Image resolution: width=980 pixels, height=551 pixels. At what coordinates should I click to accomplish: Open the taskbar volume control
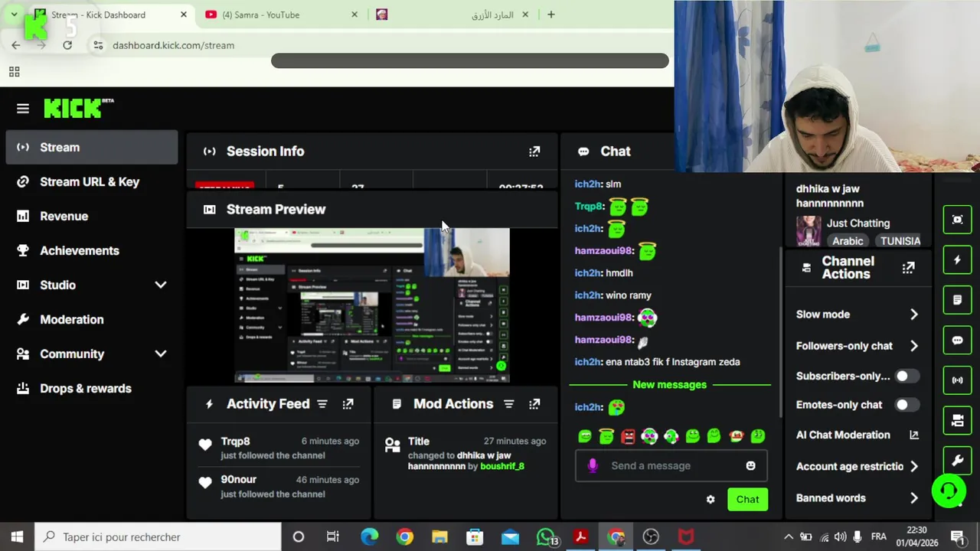(840, 537)
